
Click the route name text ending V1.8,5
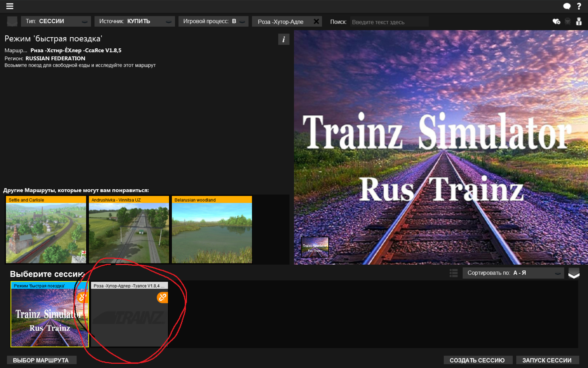(76, 50)
